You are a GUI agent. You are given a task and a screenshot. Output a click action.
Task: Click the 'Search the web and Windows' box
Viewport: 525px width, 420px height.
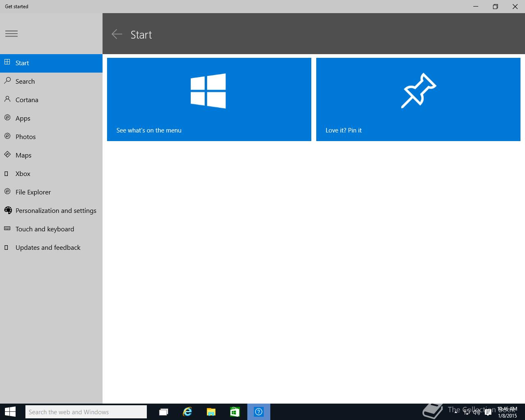[86, 412]
